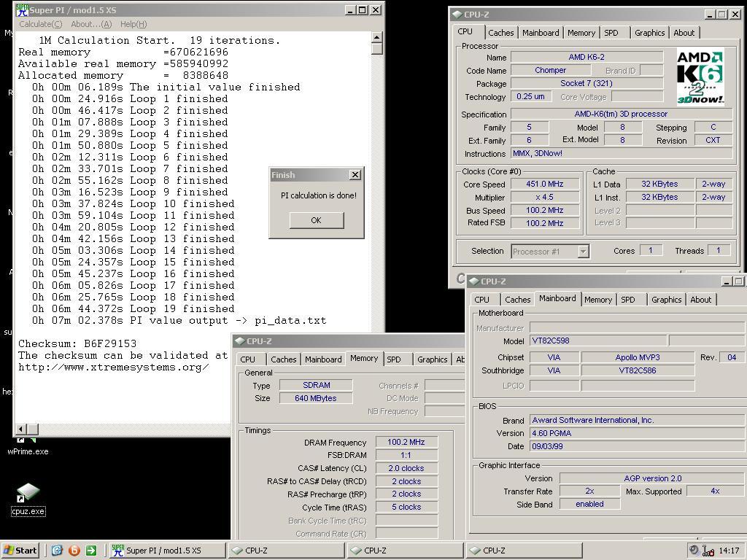Open About tab in top CPU-Z window
Screen dimensions: 747x560
(x=684, y=33)
